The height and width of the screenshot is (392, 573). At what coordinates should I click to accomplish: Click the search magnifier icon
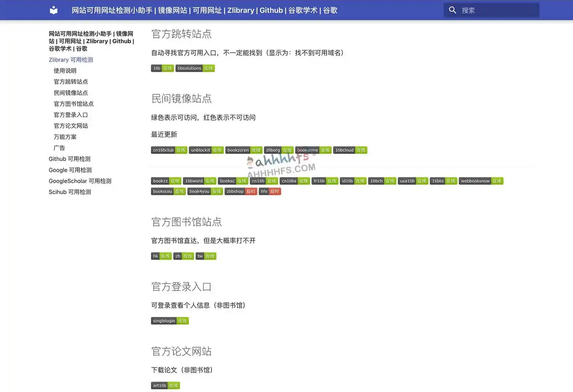click(x=452, y=10)
